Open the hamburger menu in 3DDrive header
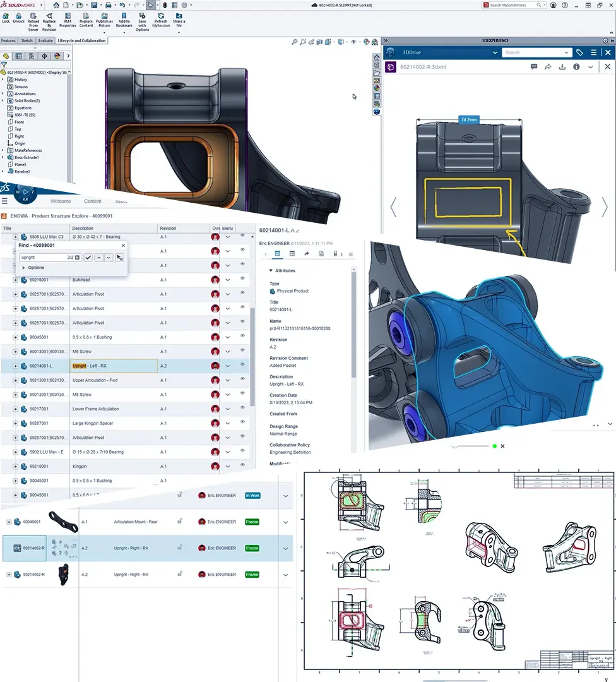Viewport: 616px width, 682px height. click(594, 52)
